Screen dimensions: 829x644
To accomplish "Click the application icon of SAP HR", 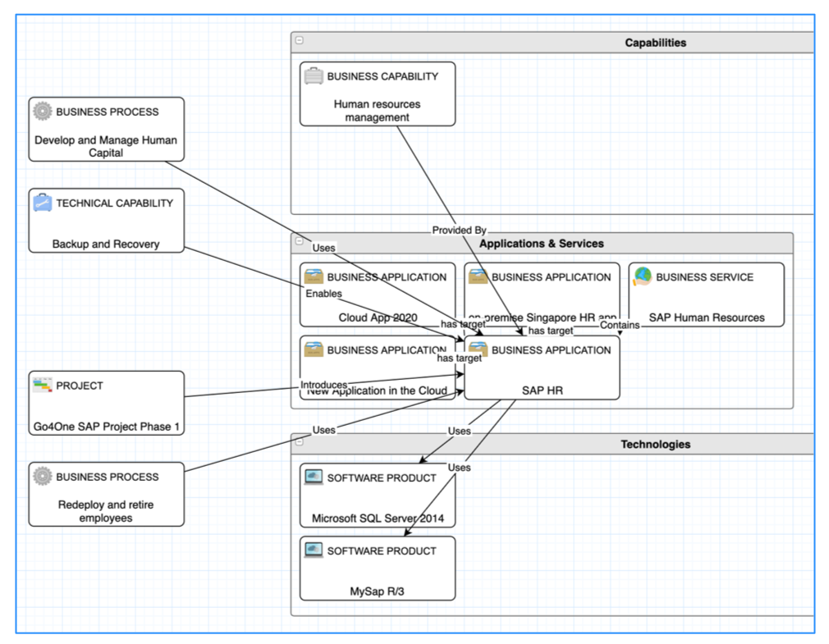I will point(478,349).
